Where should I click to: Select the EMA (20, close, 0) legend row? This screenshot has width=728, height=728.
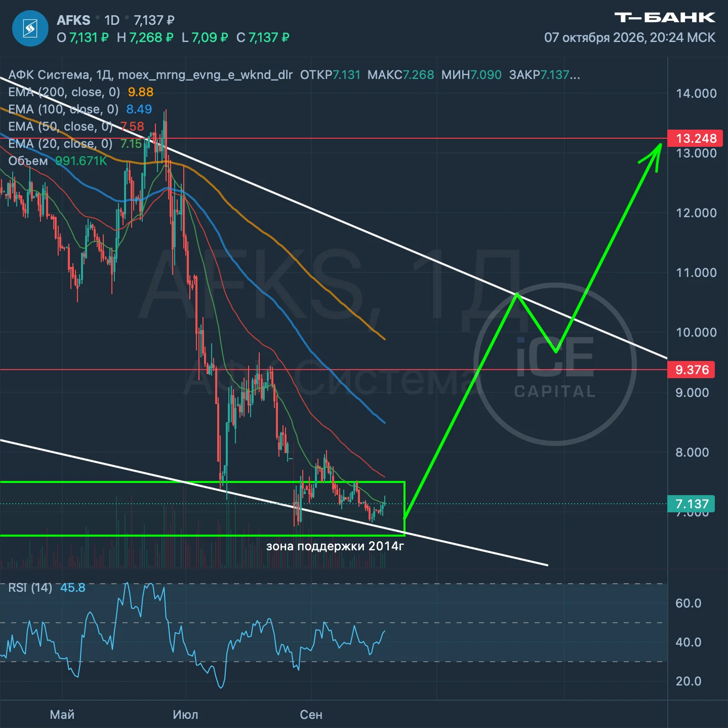[75, 144]
